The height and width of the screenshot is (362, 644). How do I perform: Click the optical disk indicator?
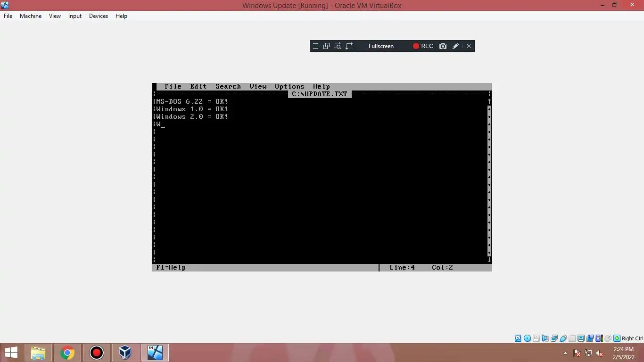(527, 338)
